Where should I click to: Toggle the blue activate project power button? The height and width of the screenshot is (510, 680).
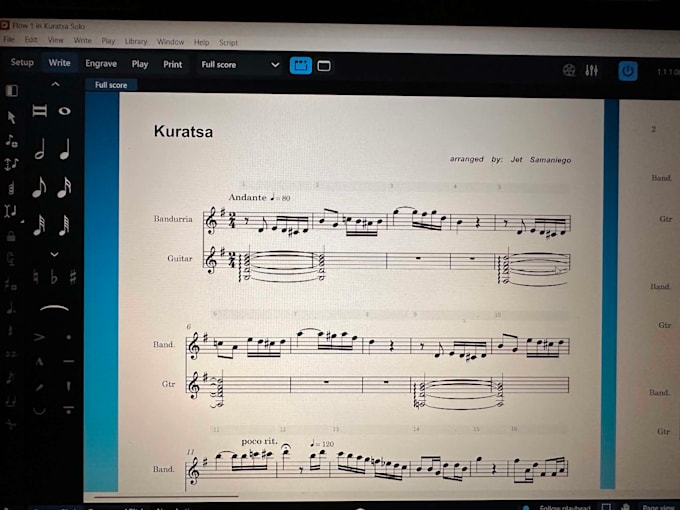[628, 71]
